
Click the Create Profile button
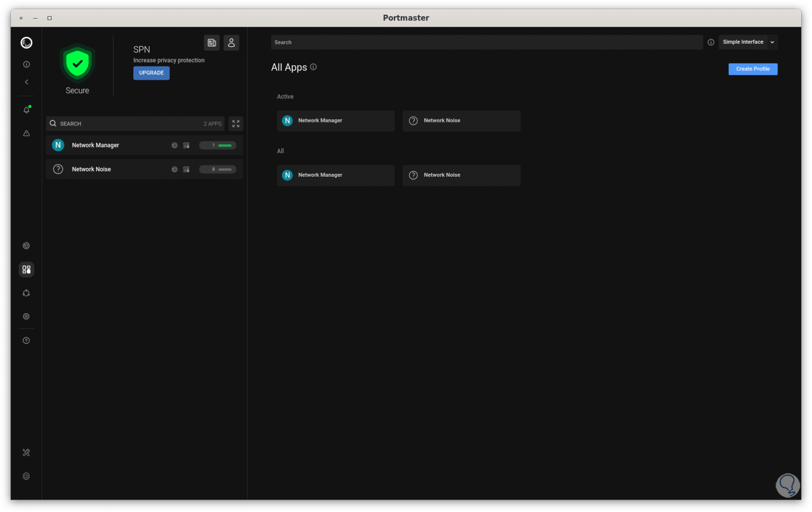tap(753, 69)
